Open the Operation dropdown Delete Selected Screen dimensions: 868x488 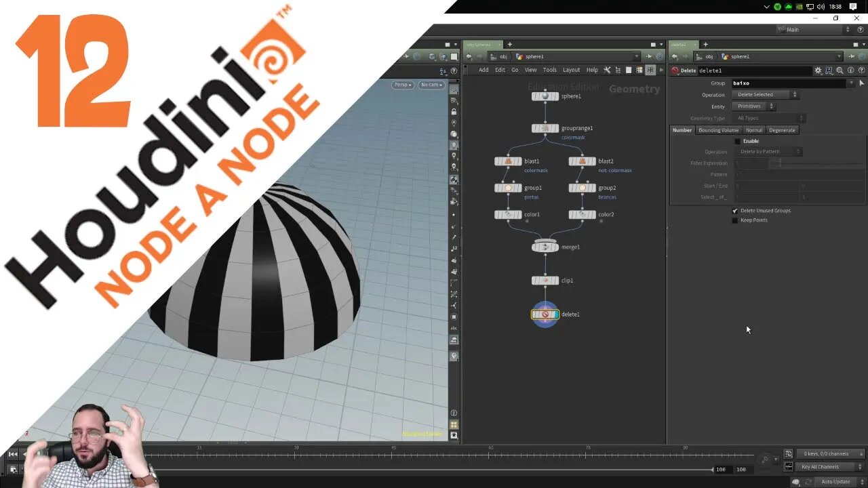click(766, 95)
